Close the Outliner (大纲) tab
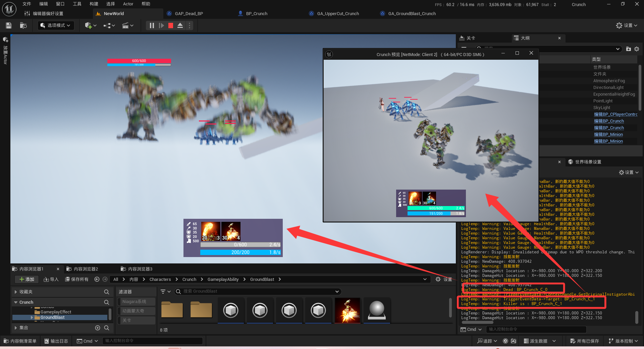 559,38
